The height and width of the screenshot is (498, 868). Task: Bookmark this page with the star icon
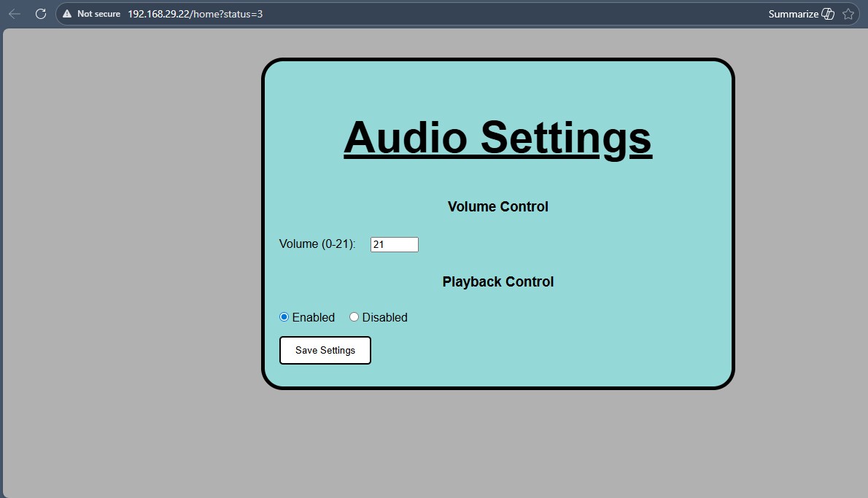pyautogui.click(x=848, y=13)
